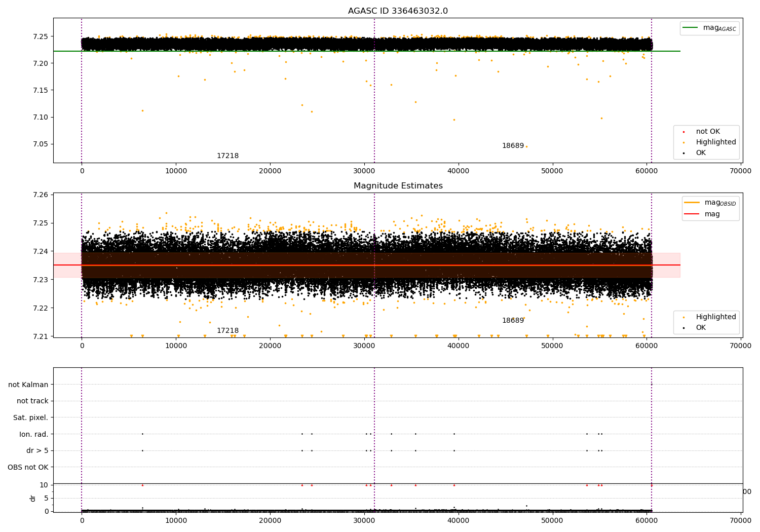Click the 70000 x-tick under the bottom plot
This screenshot has width=760, height=532.
(x=741, y=521)
